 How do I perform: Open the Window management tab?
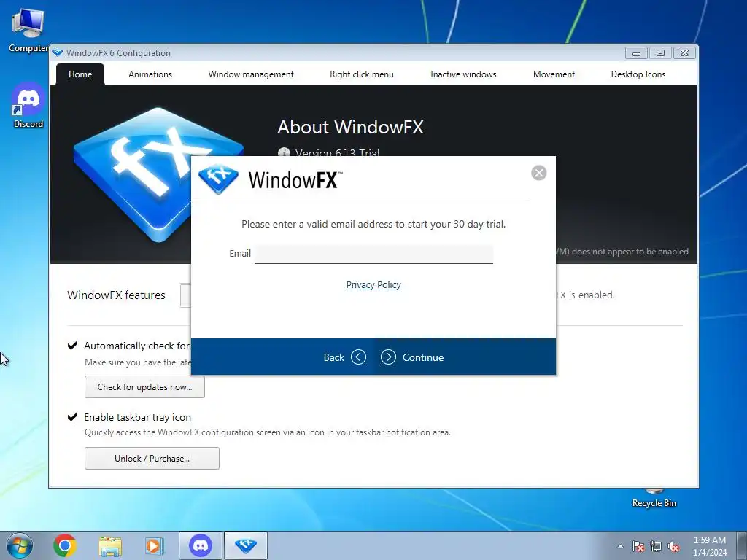(x=251, y=74)
